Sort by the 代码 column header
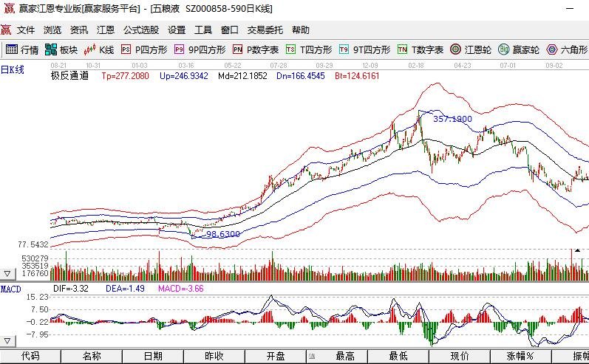Screen dimensions: 589x364 tap(30, 356)
